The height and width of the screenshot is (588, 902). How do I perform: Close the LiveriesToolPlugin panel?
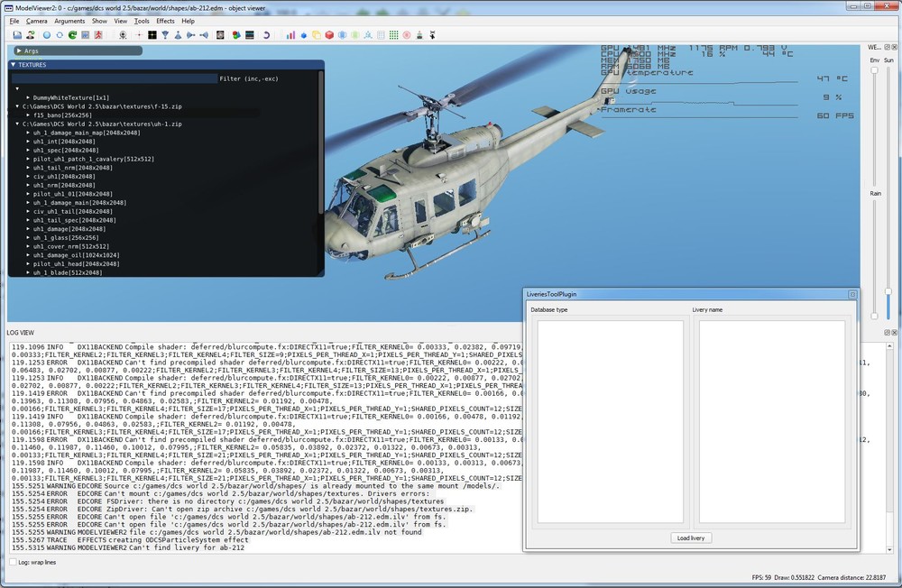851,294
